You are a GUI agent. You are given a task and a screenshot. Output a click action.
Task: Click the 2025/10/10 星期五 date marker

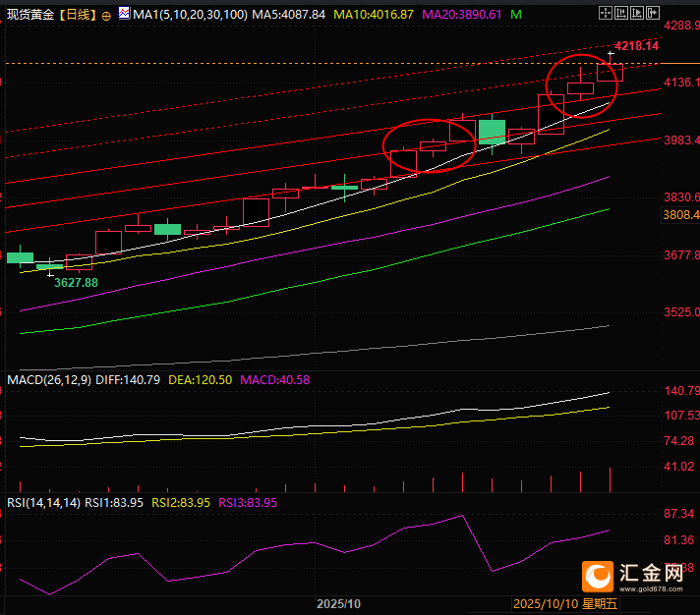(x=566, y=603)
